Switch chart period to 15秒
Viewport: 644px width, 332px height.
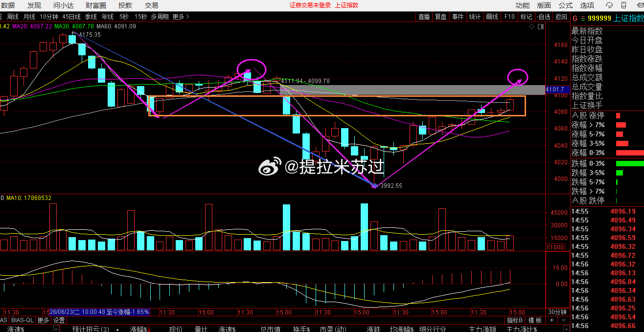[140, 17]
